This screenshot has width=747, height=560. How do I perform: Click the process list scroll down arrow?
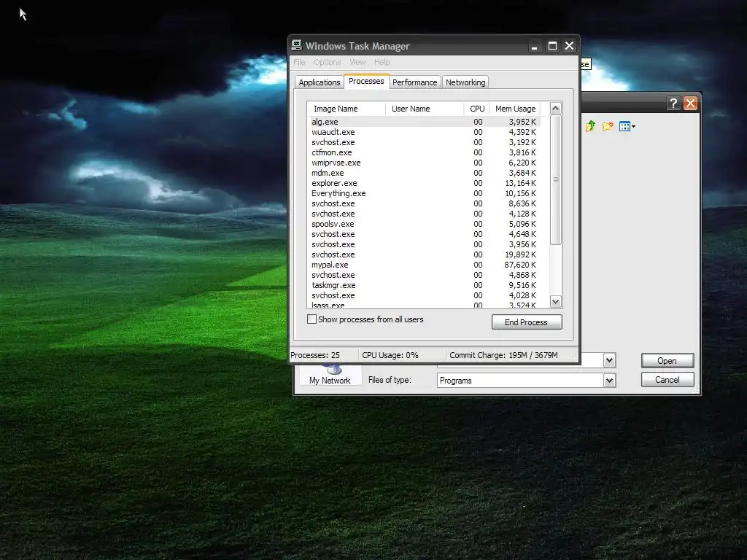point(555,302)
